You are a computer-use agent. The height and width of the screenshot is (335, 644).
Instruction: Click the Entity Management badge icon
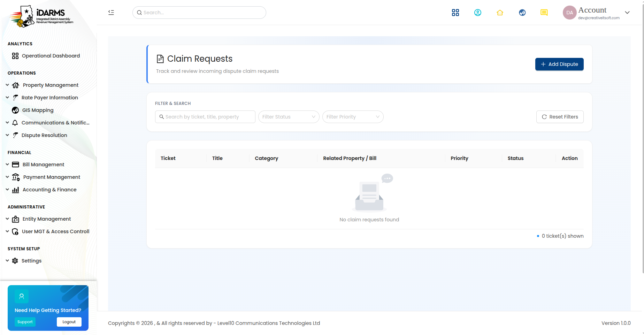click(x=16, y=219)
